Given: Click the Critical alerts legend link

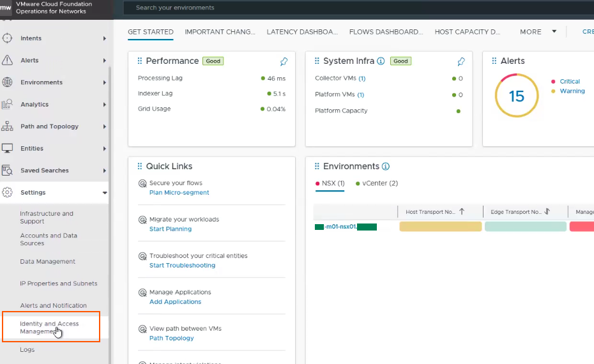Looking at the screenshot, I should (570, 82).
